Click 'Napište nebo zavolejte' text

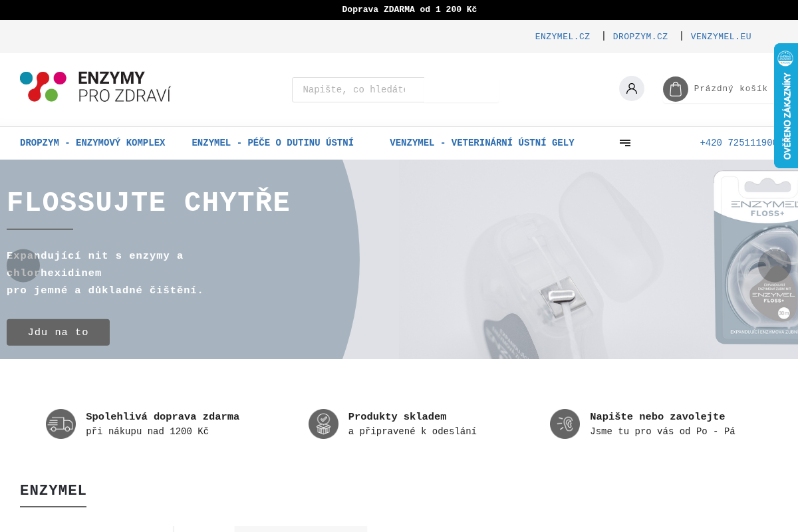pyautogui.click(x=657, y=417)
